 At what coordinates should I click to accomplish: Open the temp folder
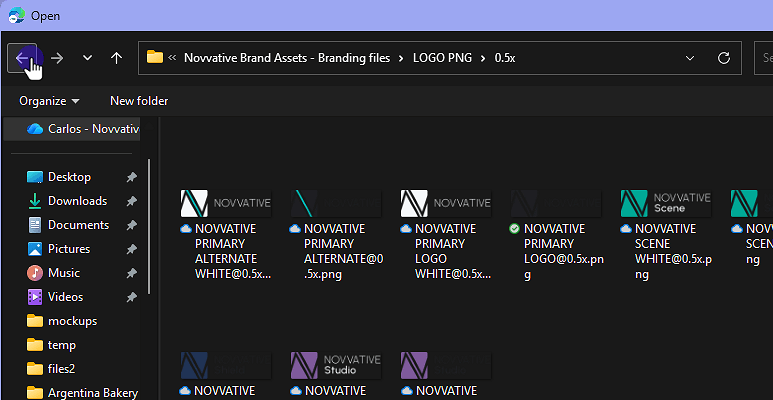click(x=62, y=345)
